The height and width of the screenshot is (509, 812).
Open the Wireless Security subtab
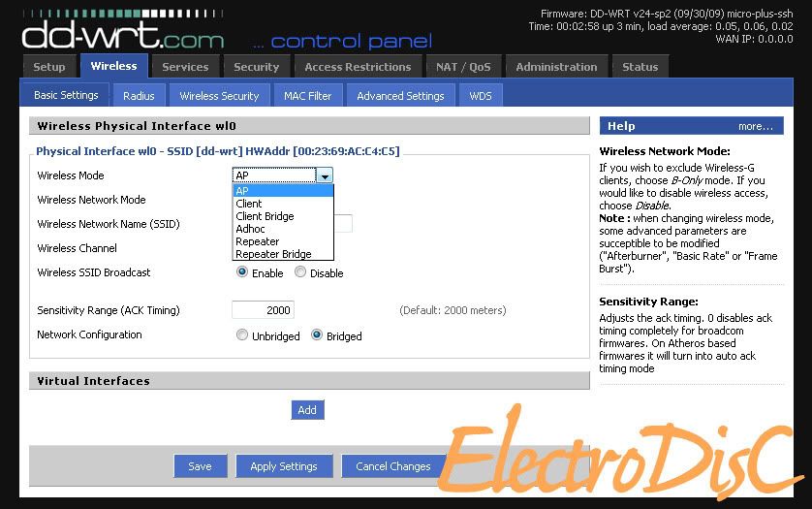(219, 95)
